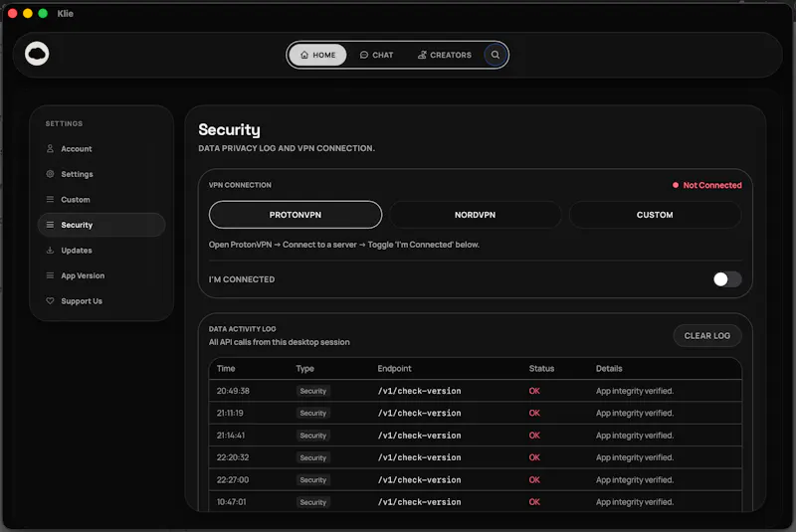Click the Security list icon
The height and width of the screenshot is (532, 796).
click(x=50, y=225)
